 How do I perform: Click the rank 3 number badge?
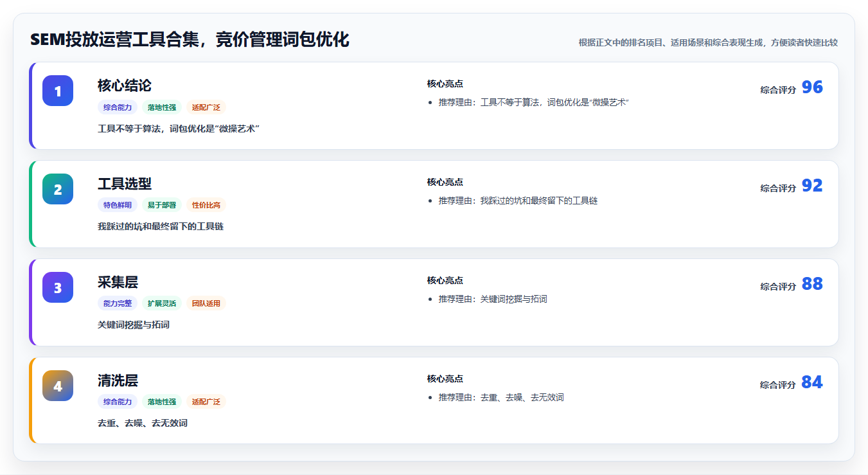point(58,287)
